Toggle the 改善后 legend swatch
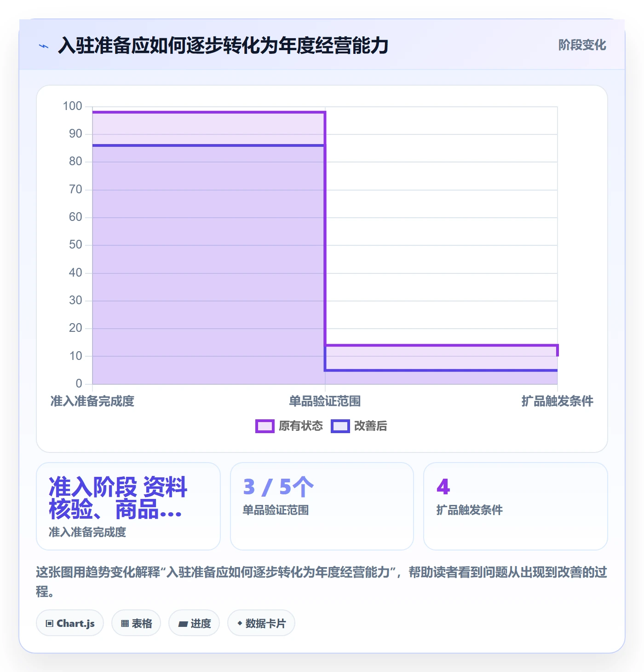The width and height of the screenshot is (644, 672). tap(340, 426)
